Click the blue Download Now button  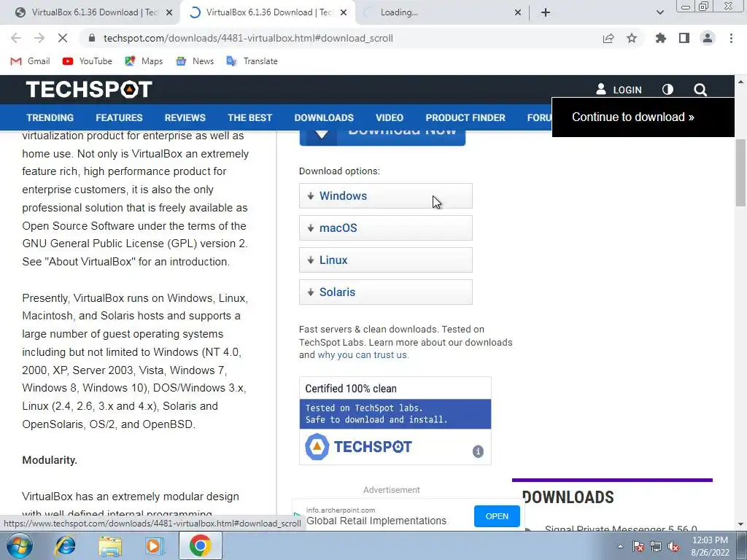point(382,138)
